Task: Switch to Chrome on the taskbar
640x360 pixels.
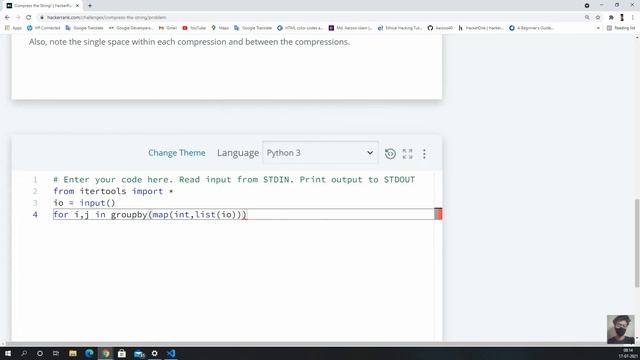Action: click(106, 353)
